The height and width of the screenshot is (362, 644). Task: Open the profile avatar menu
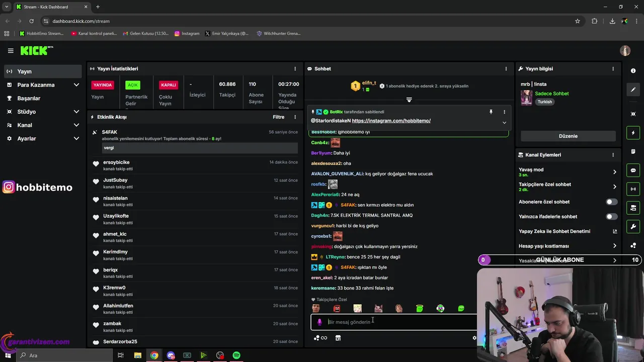[625, 51]
